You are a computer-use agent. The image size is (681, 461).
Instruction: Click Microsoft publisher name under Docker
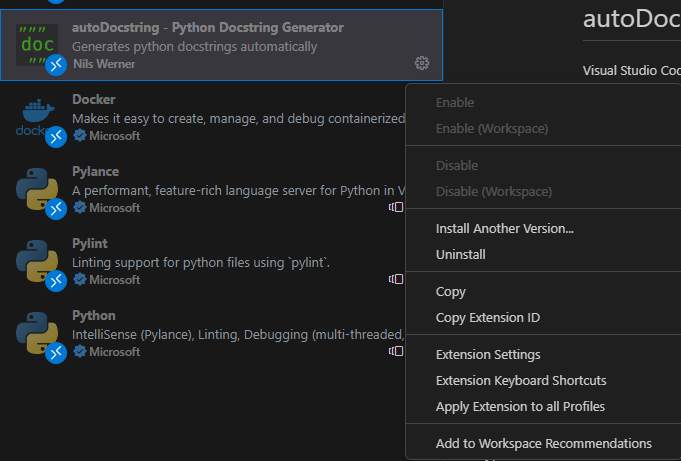(x=115, y=136)
